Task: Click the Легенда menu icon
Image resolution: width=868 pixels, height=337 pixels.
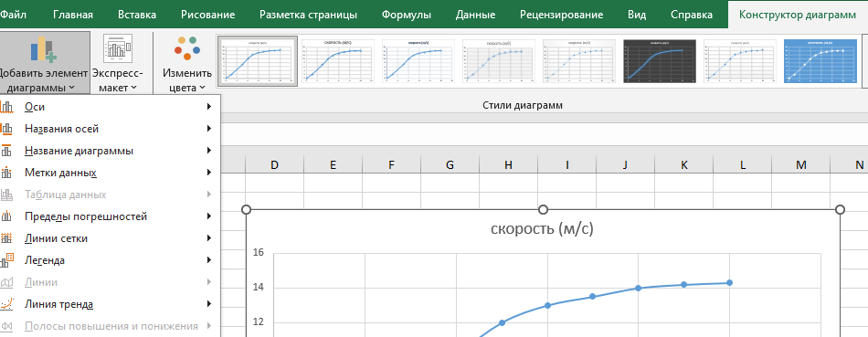Action: (6, 260)
